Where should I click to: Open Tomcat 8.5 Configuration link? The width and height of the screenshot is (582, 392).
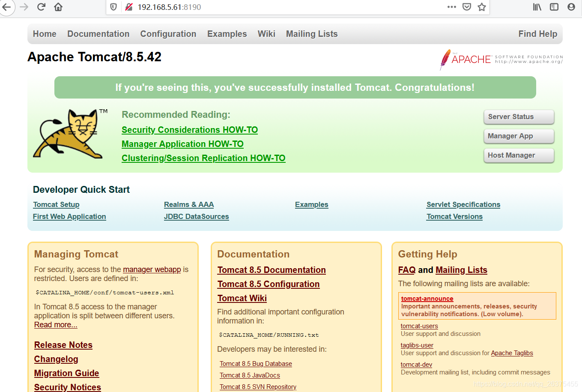click(269, 284)
